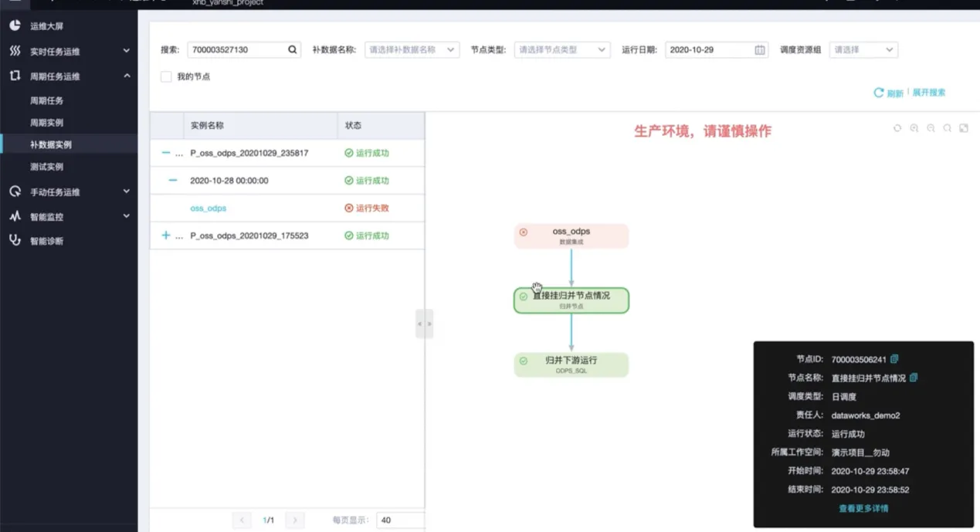Click start time 2020-10-29 23:58:47 value
Screen dimensions: 980x532
(870, 471)
